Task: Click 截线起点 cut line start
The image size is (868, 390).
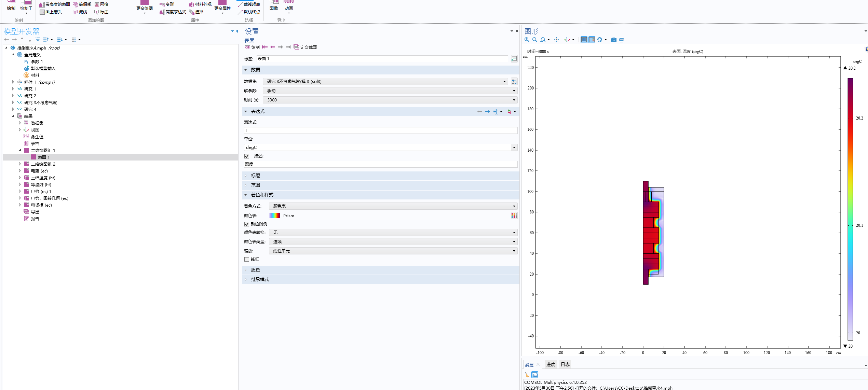Action: point(249,4)
